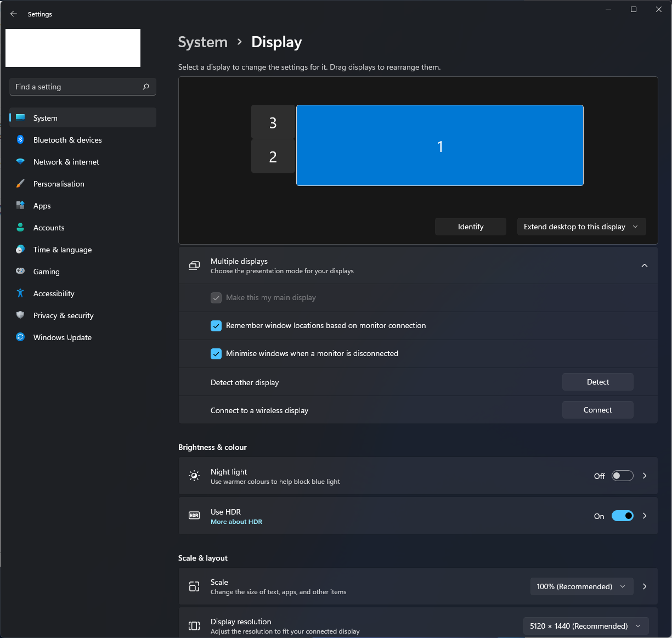This screenshot has width=672, height=638.
Task: Click the Apps sidebar icon
Action: [20, 206]
